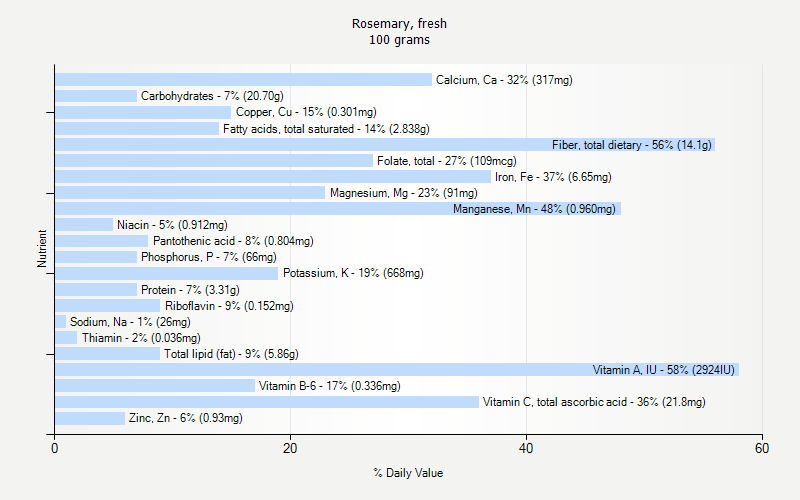This screenshot has height=500, width=800.
Task: Click the Total lipid (fat) - 9% label
Action: pos(231,354)
